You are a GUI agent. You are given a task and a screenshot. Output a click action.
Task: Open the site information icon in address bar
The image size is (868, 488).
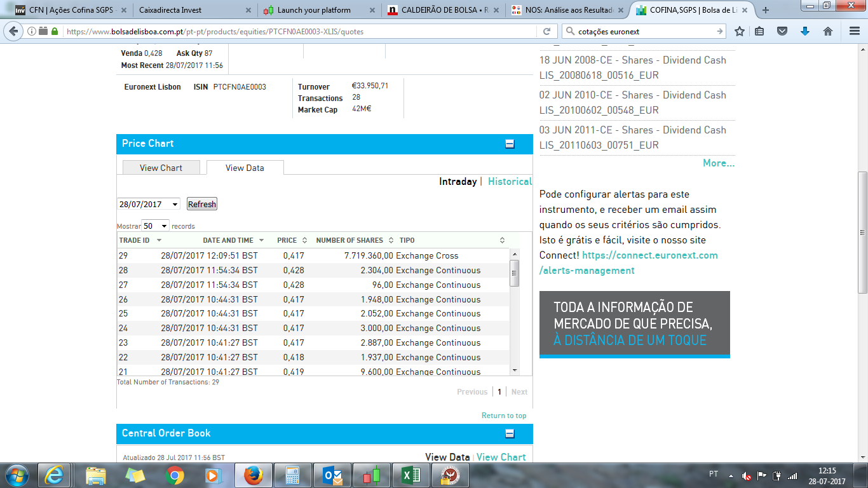click(31, 31)
